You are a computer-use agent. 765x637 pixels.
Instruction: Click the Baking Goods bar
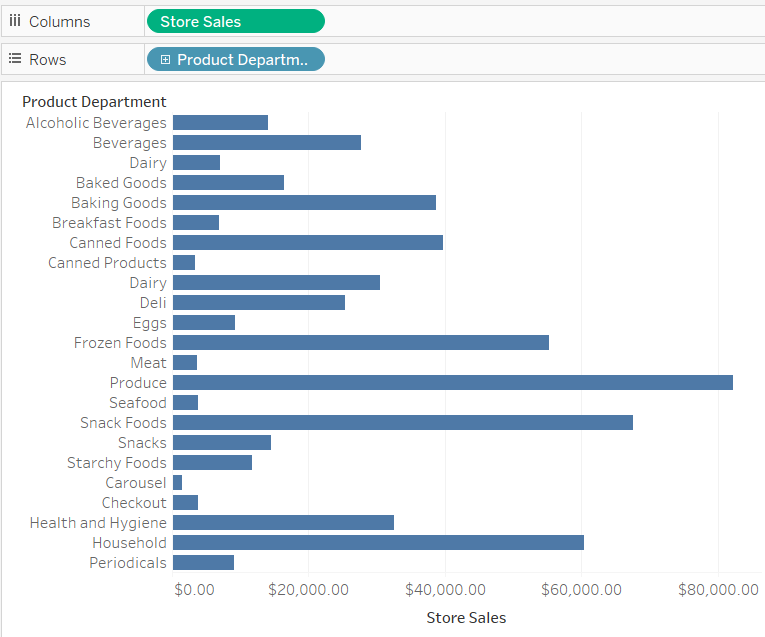304,203
